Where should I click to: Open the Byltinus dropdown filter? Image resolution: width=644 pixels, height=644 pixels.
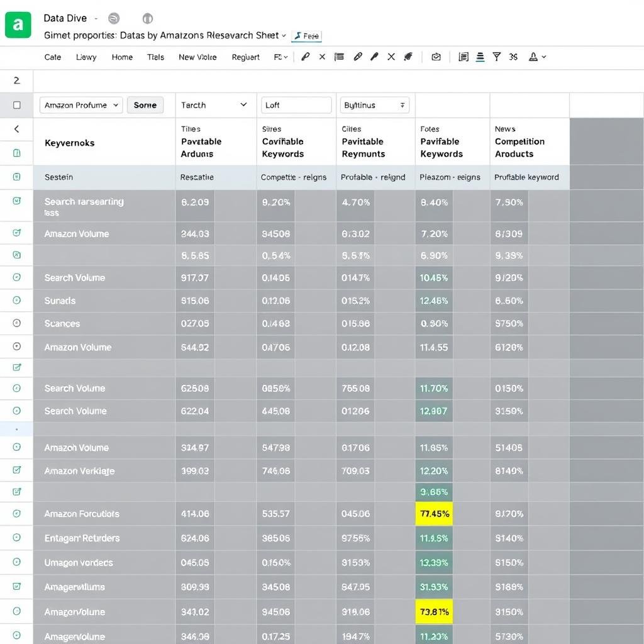[375, 105]
